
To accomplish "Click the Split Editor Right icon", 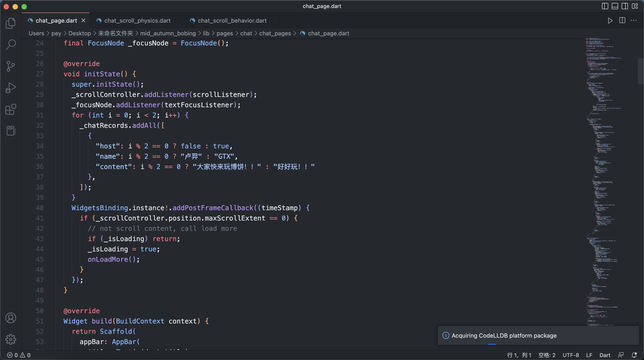I will pyautogui.click(x=622, y=21).
